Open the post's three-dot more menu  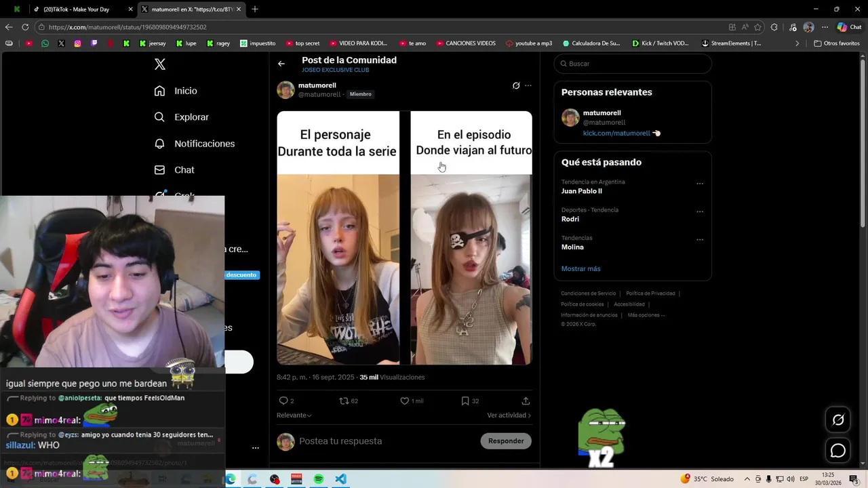point(528,85)
